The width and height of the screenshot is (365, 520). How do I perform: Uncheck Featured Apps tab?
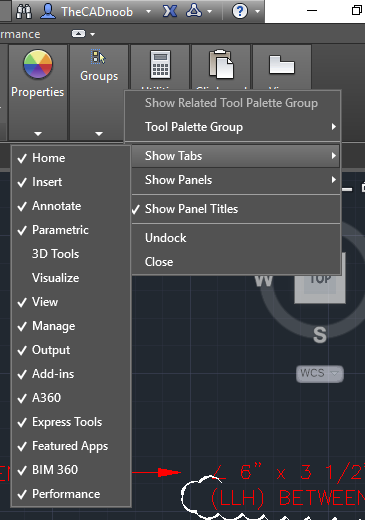click(71, 446)
